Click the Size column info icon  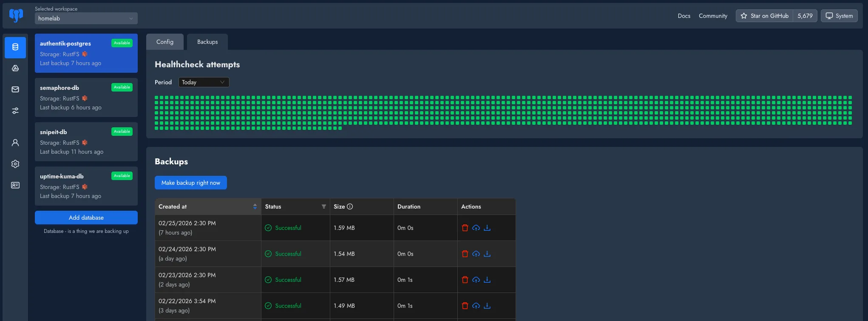[350, 206]
